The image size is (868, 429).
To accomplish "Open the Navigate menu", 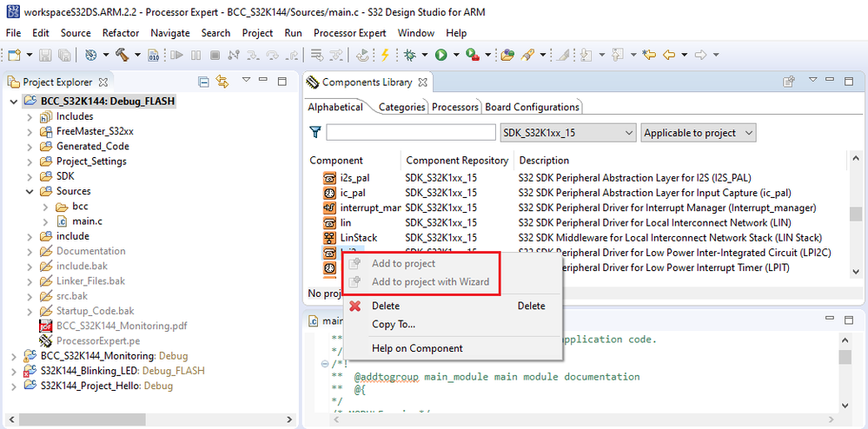I will tap(170, 33).
